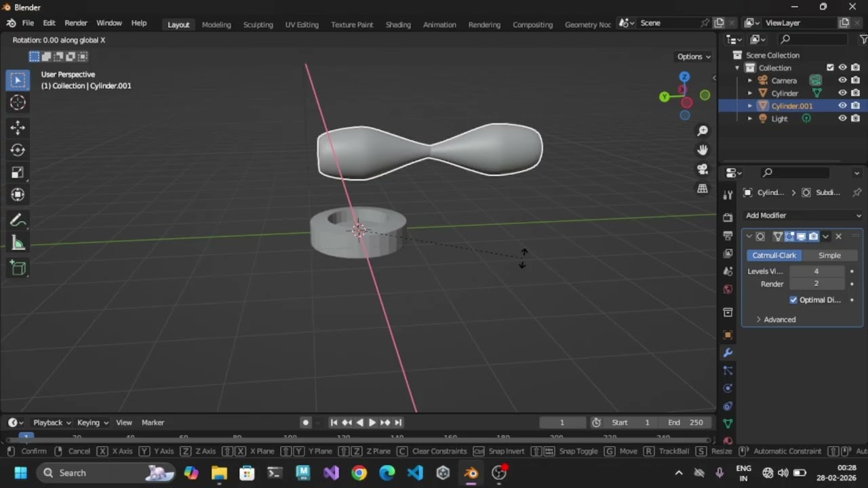Screen dimensions: 868x488
Task: Collapse the Subdivision modifier panel
Action: tap(749, 237)
